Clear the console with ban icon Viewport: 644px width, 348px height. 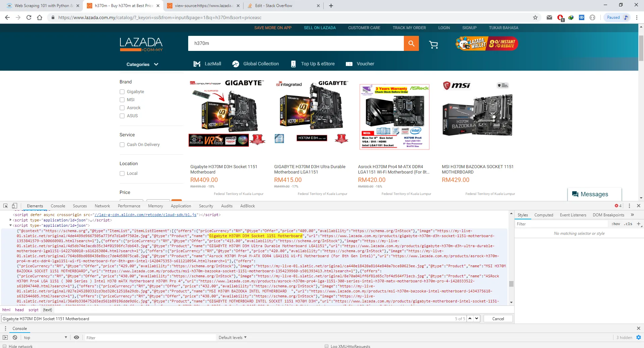(15, 337)
